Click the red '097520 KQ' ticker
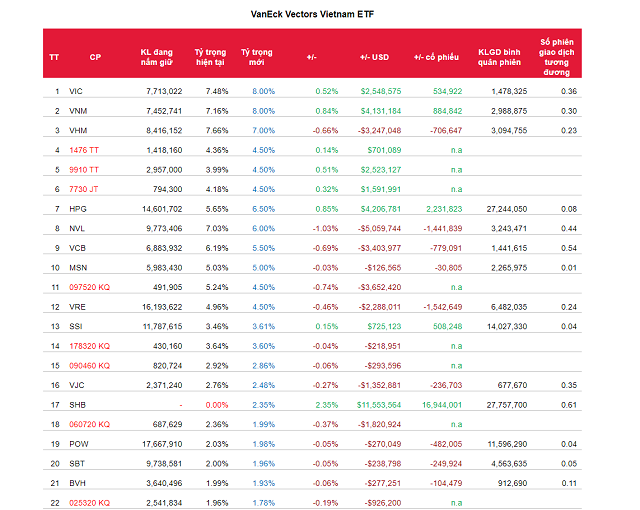The image size is (640, 510). click(x=89, y=287)
